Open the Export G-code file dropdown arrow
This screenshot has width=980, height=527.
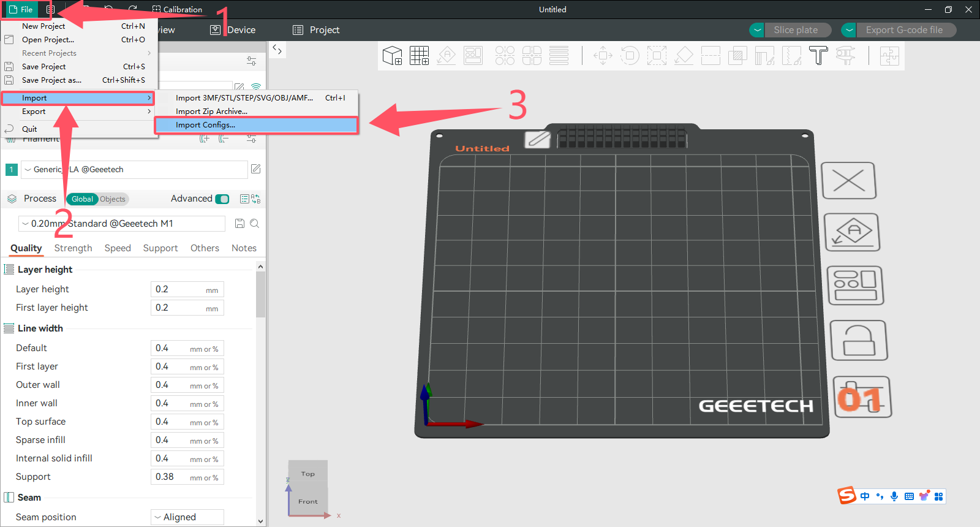pos(849,30)
